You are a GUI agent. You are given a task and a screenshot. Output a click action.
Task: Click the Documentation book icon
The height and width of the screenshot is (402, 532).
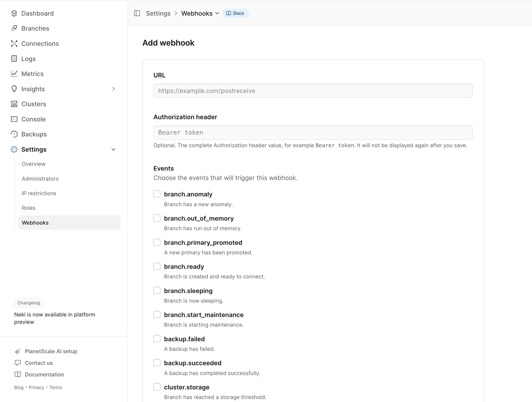[18, 374]
